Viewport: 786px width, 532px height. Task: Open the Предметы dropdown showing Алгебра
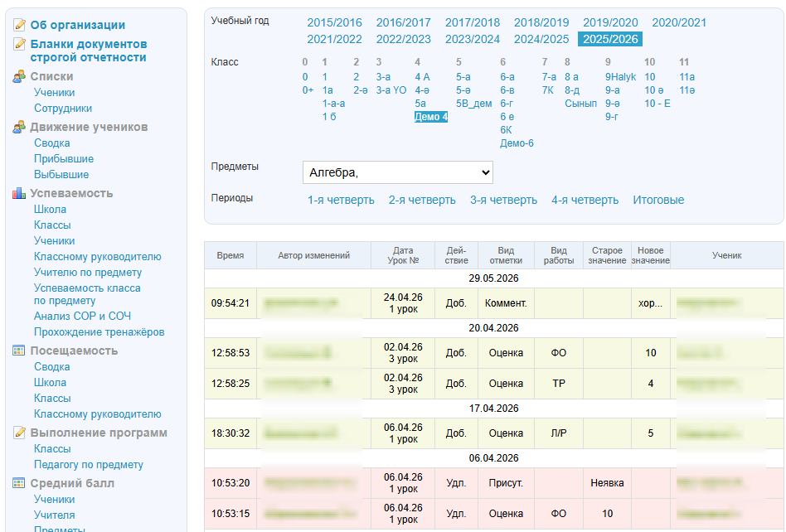(x=397, y=172)
